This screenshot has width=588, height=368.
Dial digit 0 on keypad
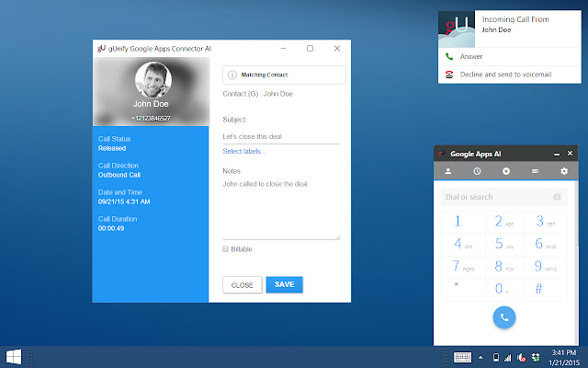(504, 289)
